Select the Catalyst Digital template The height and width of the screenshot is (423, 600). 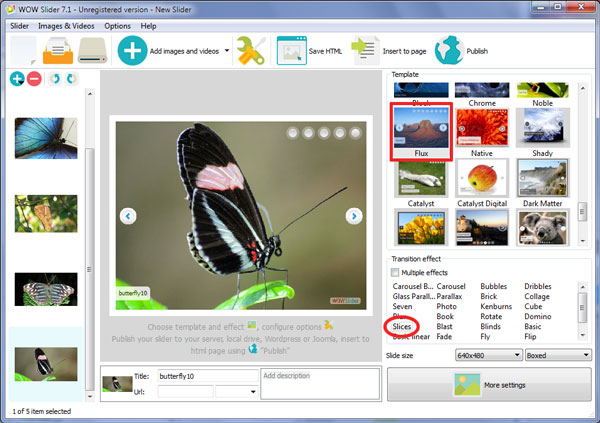pos(482,183)
